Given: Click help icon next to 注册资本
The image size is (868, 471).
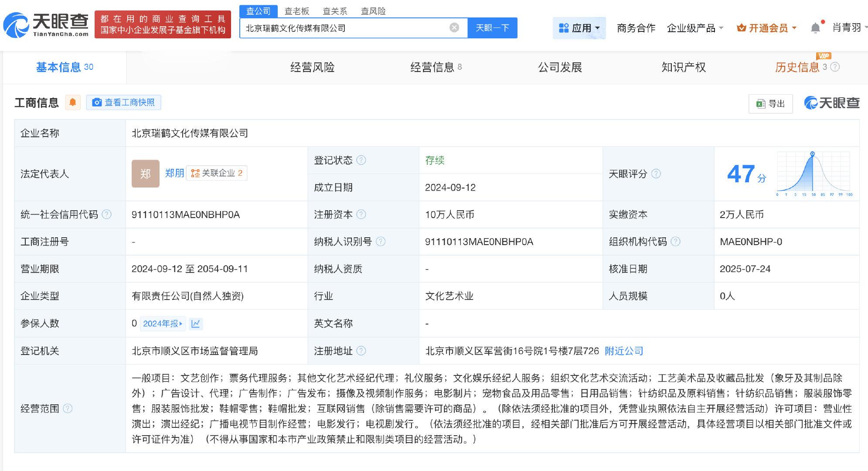Looking at the screenshot, I should coord(361,215).
